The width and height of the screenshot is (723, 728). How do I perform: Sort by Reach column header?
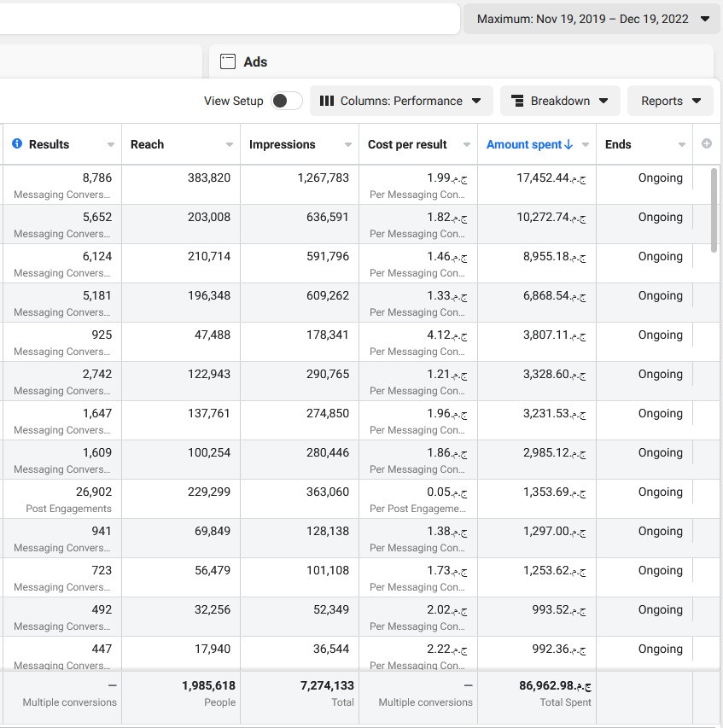point(147,144)
